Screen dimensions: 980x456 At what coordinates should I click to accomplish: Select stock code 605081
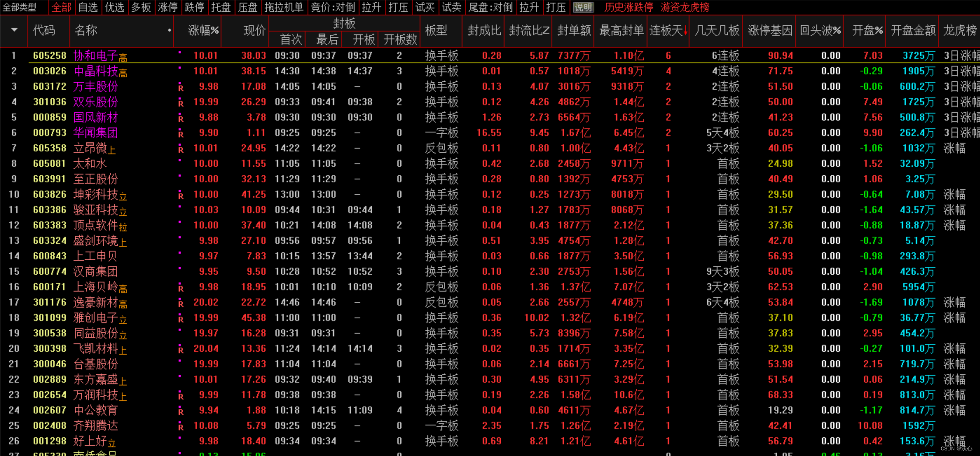coord(50,164)
